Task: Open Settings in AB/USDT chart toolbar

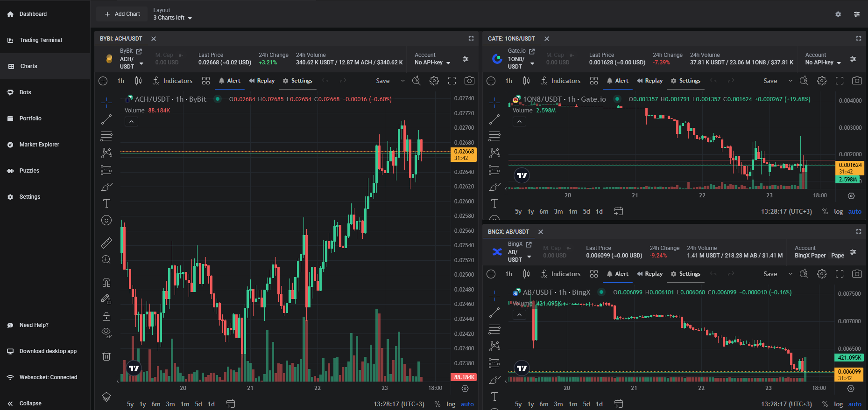Action: pyautogui.click(x=685, y=274)
